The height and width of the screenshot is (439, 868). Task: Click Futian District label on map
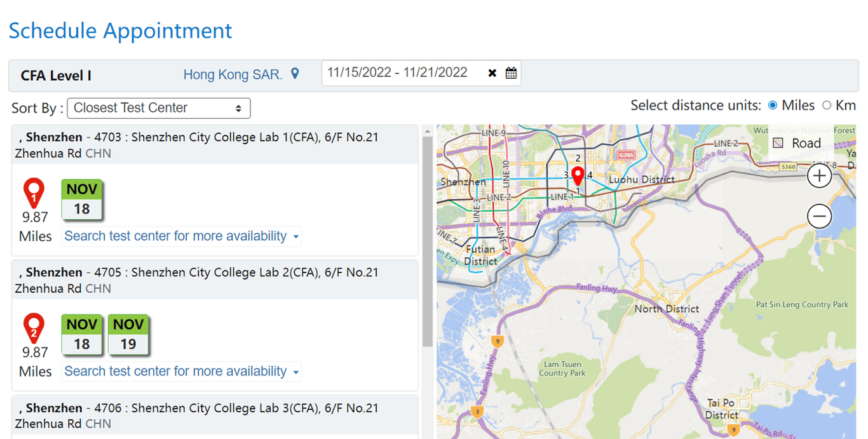[x=481, y=255]
